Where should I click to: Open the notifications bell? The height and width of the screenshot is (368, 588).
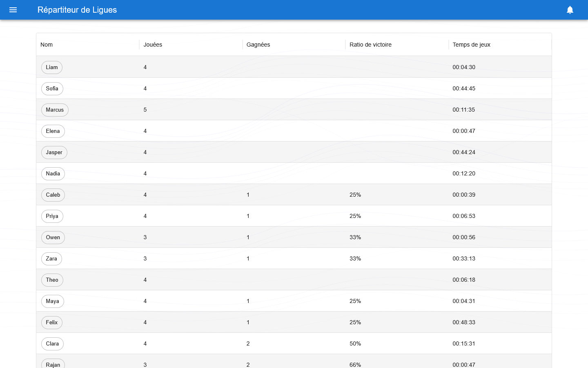570,10
